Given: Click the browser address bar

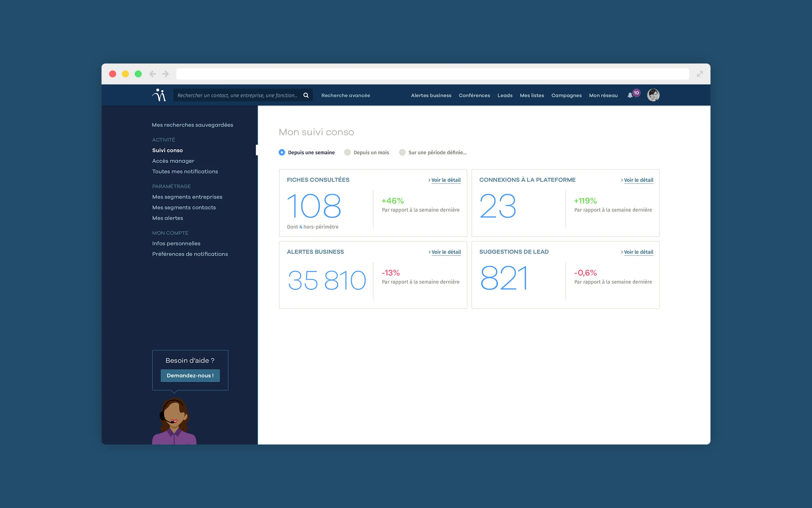Looking at the screenshot, I should [432, 74].
